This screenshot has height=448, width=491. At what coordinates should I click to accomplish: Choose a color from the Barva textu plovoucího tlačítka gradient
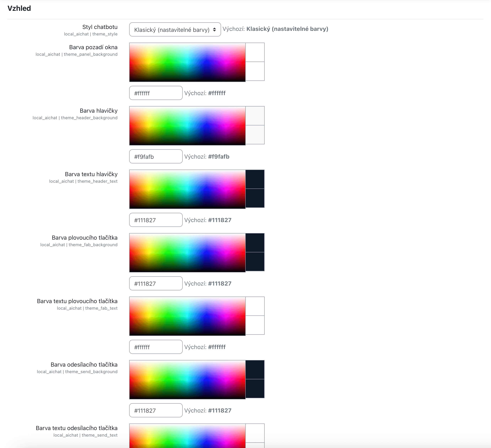coord(187,316)
